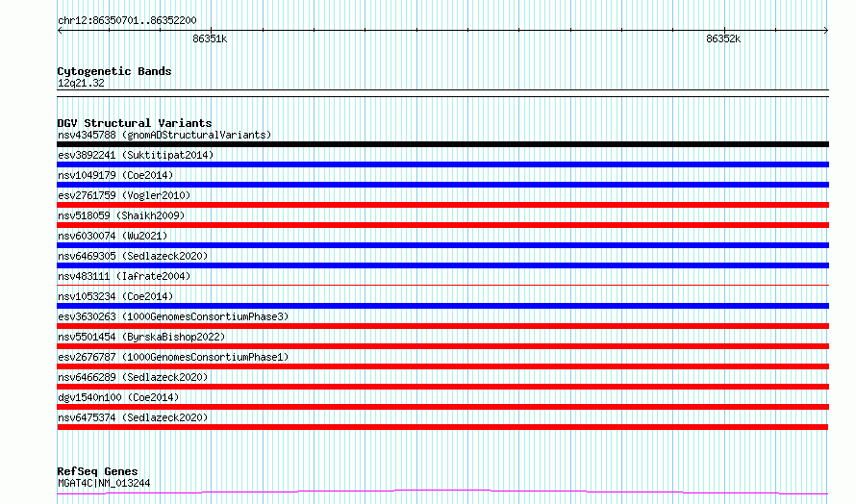This screenshot has height=504, width=856.
Task: Click the nsv6466289 (Sedlazeck2020) label
Action: click(133, 377)
